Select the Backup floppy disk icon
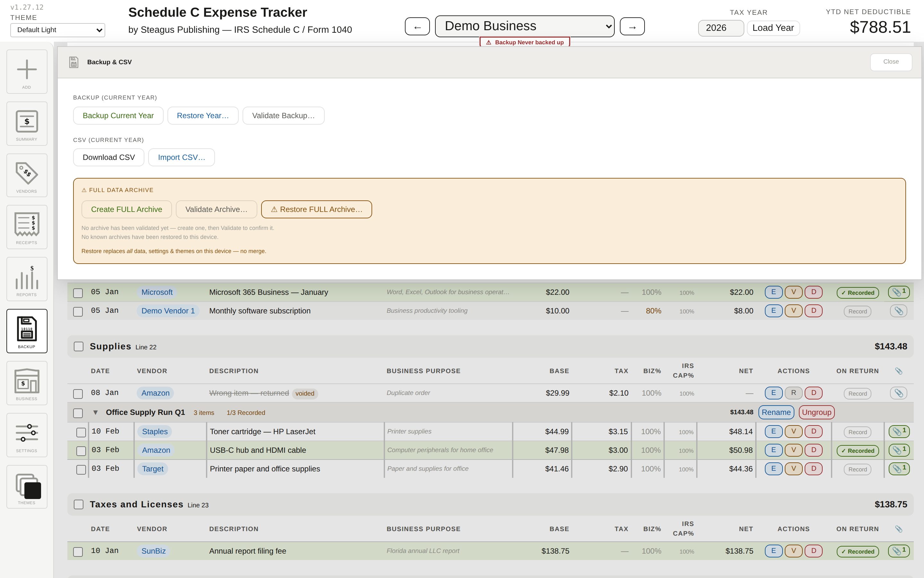The height and width of the screenshot is (578, 924). pyautogui.click(x=27, y=331)
